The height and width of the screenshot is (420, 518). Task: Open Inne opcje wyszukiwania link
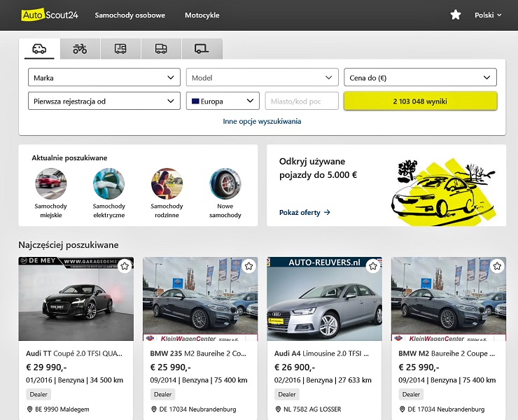(262, 121)
